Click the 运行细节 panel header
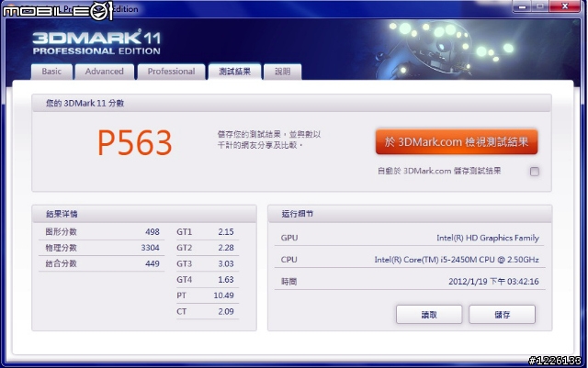588x368 pixels. 410,214
